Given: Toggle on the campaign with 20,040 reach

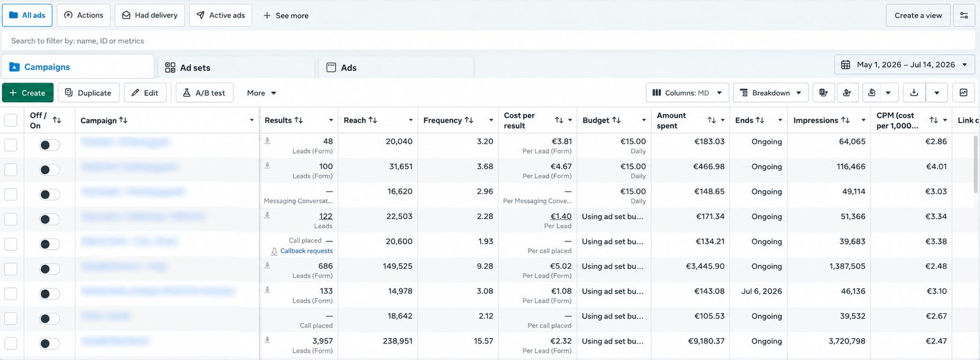Looking at the screenshot, I should 50,145.
